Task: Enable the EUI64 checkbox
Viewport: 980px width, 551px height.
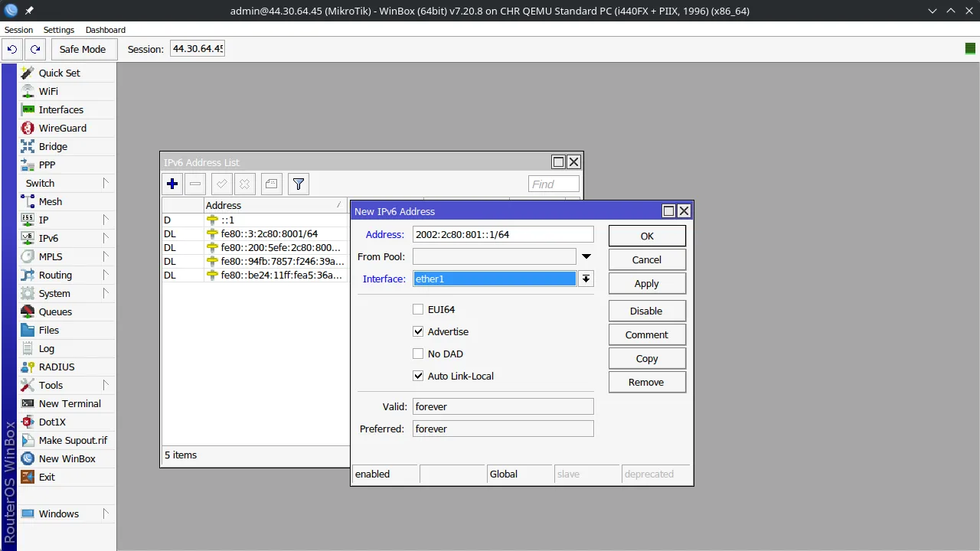Action: (418, 309)
